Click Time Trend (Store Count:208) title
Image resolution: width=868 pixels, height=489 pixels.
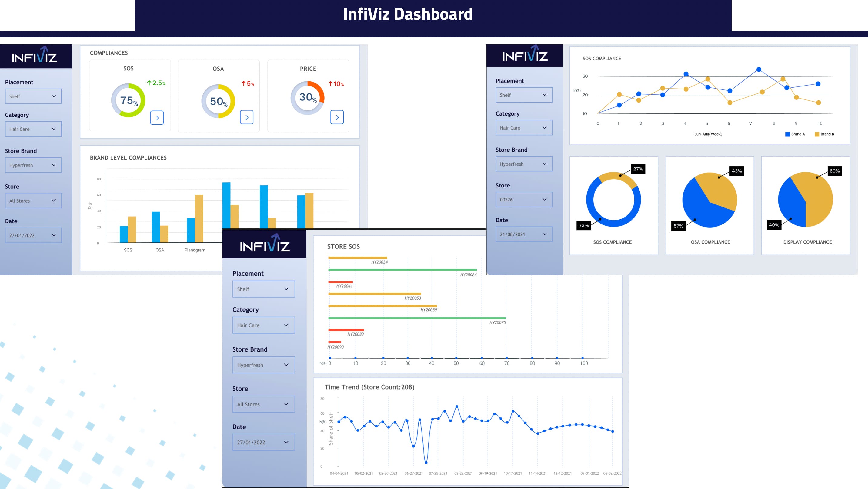[369, 387]
